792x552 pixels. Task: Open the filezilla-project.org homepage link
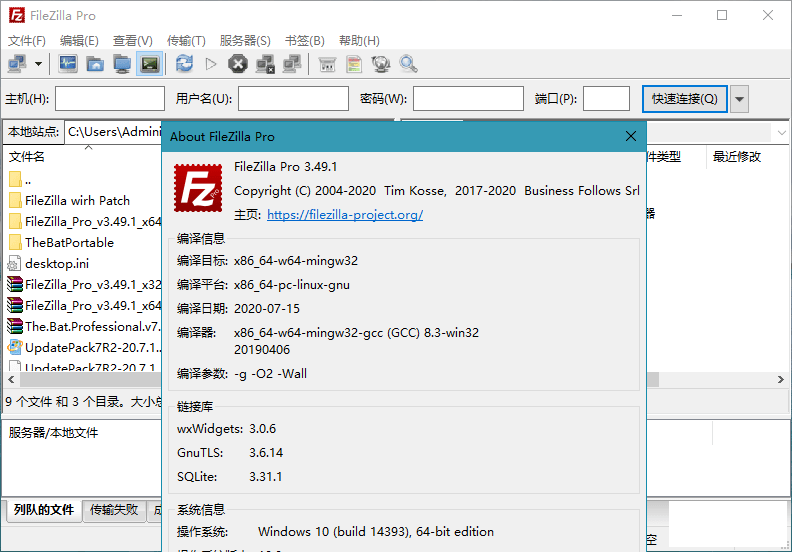[345, 215]
